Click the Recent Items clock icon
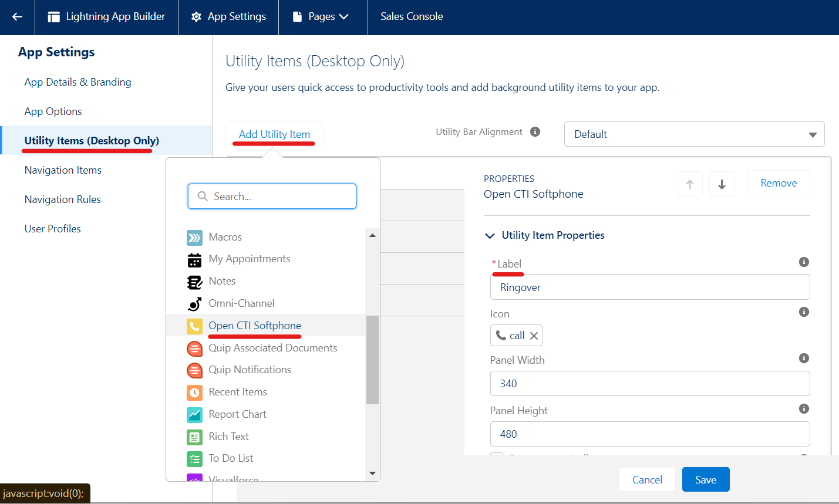The width and height of the screenshot is (839, 504). [x=194, y=393]
